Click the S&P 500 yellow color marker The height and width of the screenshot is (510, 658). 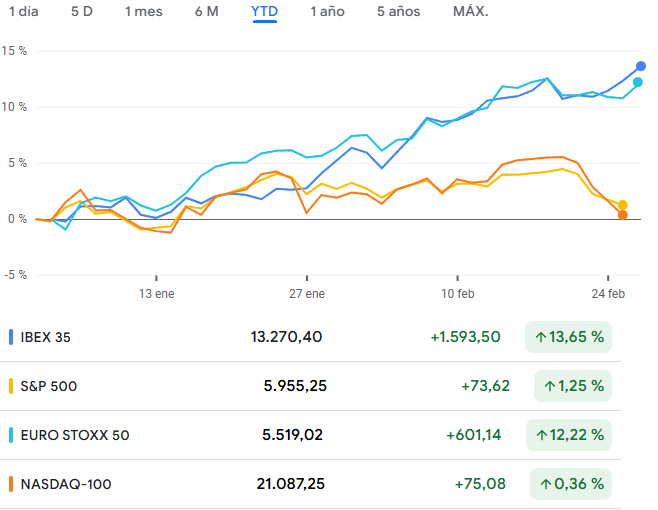11,386
